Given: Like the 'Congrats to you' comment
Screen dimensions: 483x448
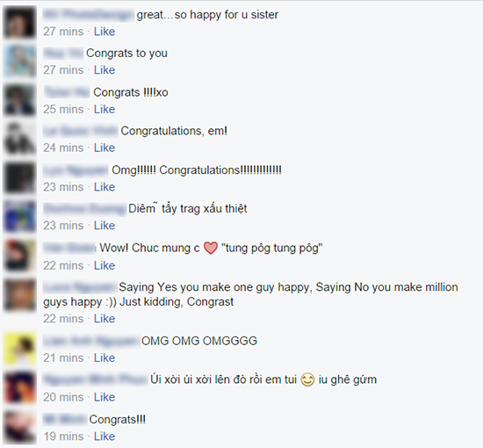Looking at the screenshot, I should pyautogui.click(x=105, y=70).
